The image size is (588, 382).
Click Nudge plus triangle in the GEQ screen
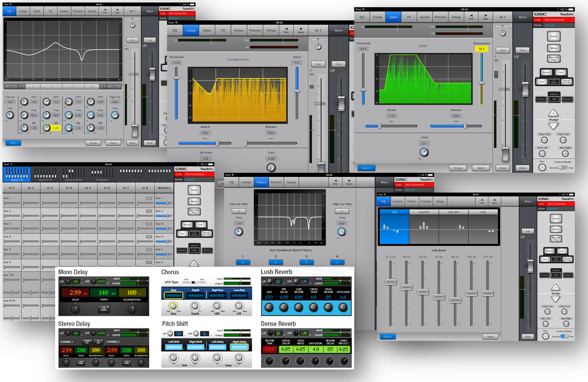pyautogui.click(x=556, y=287)
